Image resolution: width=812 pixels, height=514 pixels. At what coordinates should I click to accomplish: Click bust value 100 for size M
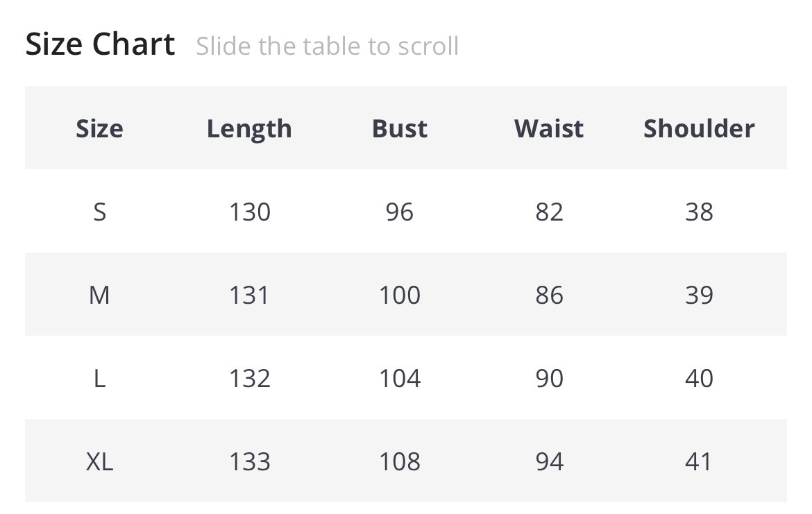coord(400,295)
